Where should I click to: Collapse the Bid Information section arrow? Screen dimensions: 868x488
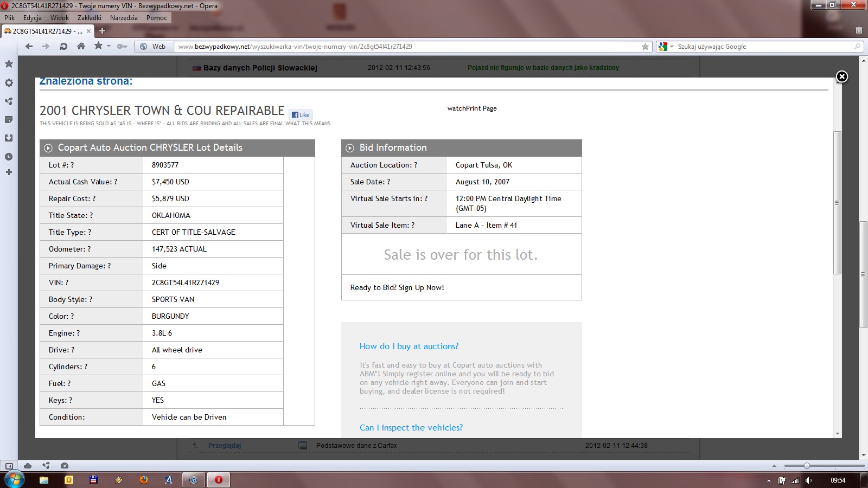[x=350, y=148]
